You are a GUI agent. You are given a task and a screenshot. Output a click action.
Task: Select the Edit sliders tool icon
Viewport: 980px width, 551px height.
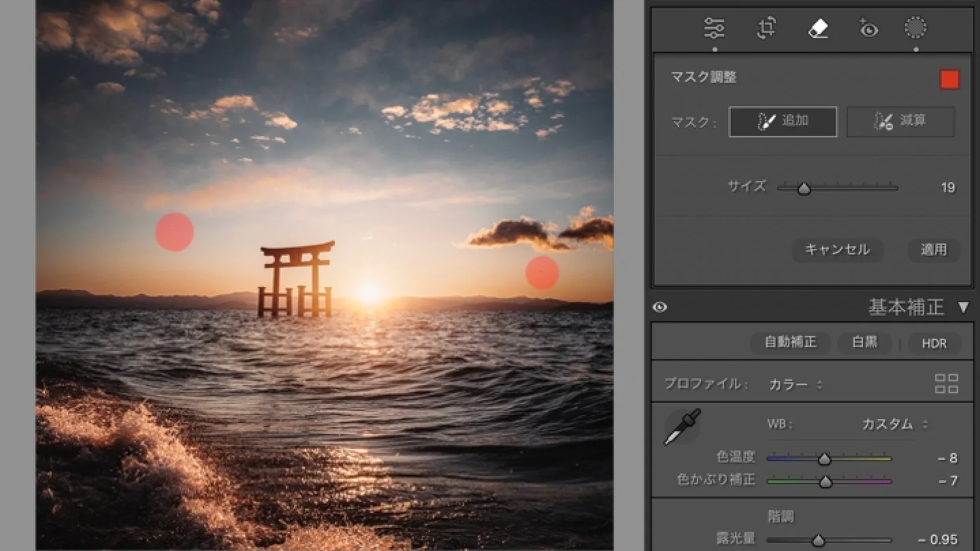point(714,28)
